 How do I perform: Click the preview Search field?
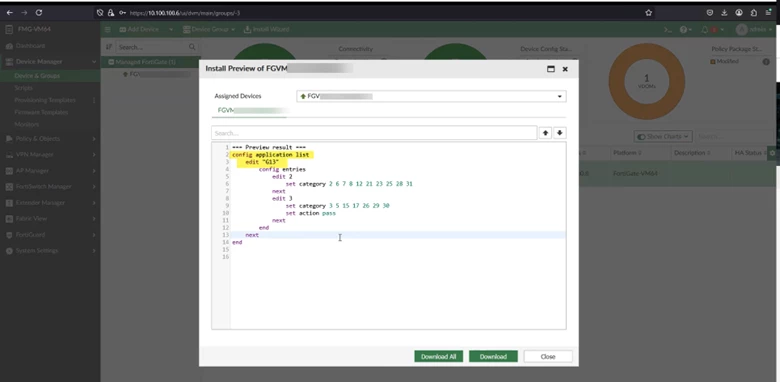374,133
